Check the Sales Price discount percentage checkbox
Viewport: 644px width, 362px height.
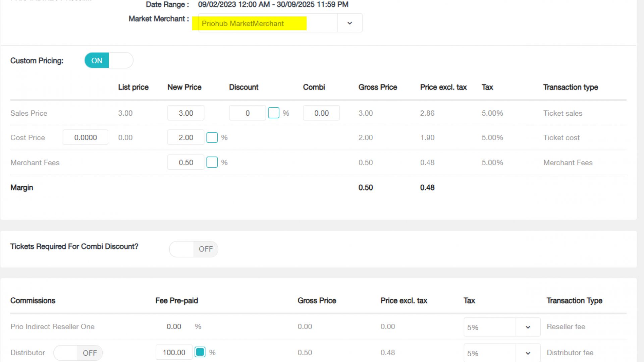[x=274, y=113]
